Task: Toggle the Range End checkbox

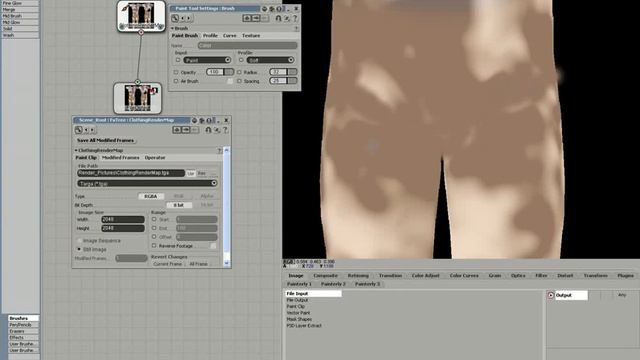Action: click(154, 228)
